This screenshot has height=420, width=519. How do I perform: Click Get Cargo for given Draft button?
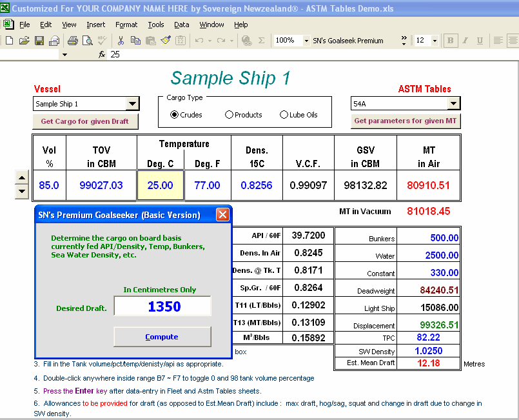tap(85, 121)
